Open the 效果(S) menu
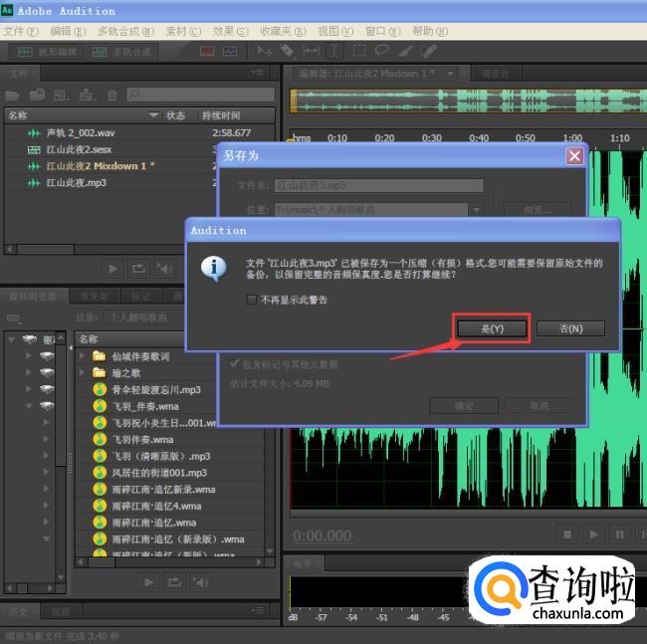This screenshot has width=647, height=644. point(230,31)
